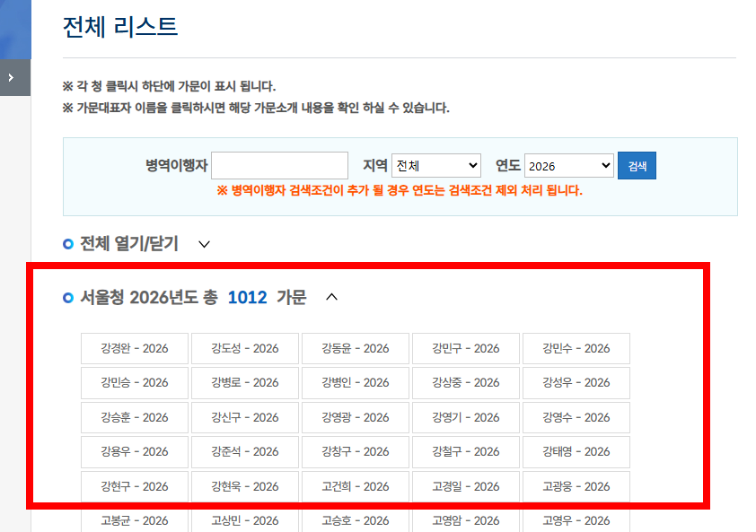This screenshot has height=532, width=756.
Task: Select 강병로 - 2026 entry
Action: (x=245, y=383)
